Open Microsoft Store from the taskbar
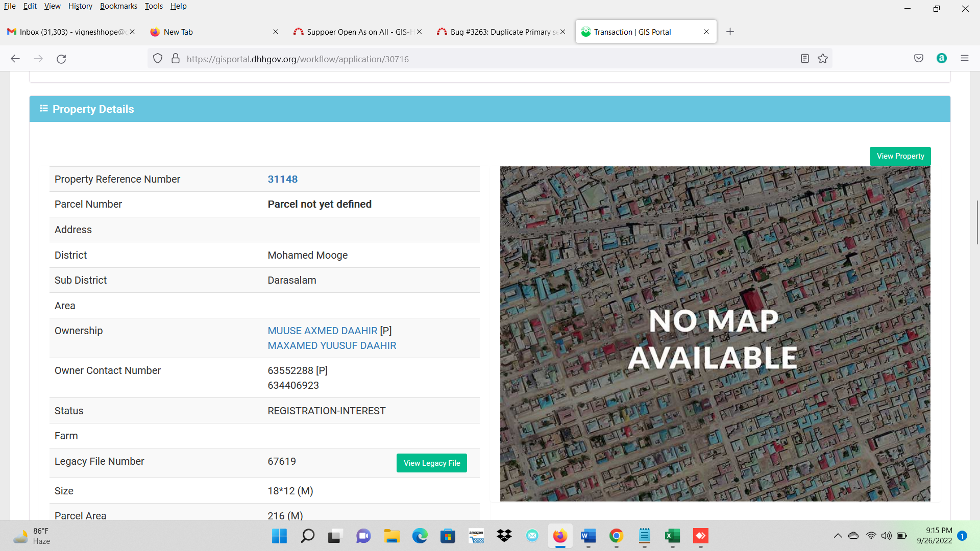The width and height of the screenshot is (980, 551). point(448,536)
